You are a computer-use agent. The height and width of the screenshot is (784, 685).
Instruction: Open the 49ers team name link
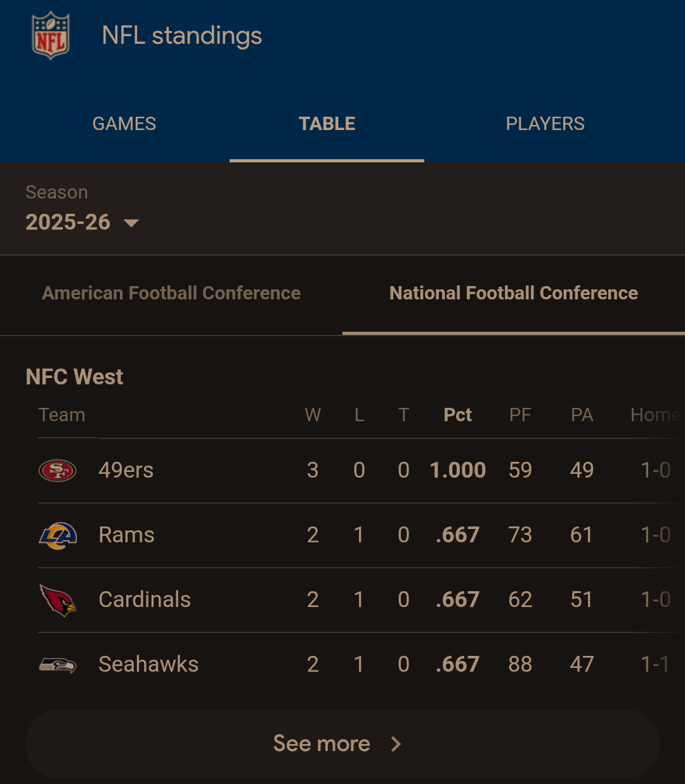[126, 471]
